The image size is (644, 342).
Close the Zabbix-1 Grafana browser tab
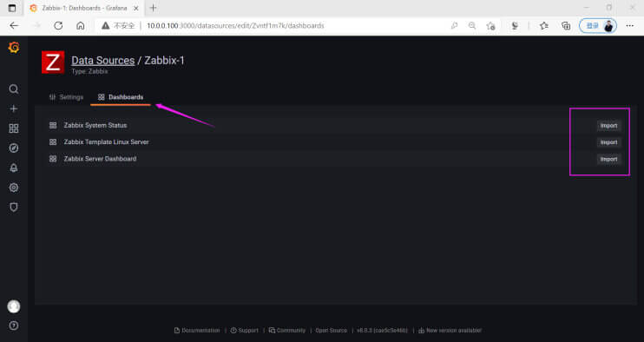136,8
